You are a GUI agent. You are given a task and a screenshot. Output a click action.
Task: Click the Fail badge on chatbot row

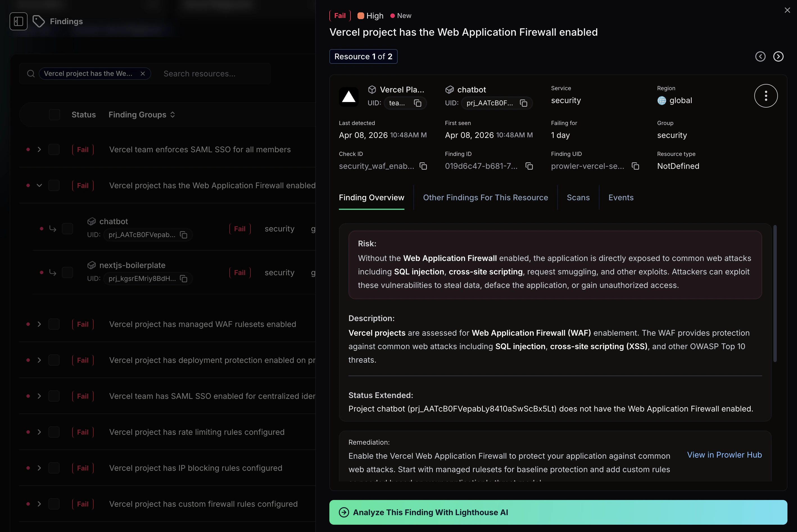[240, 229]
